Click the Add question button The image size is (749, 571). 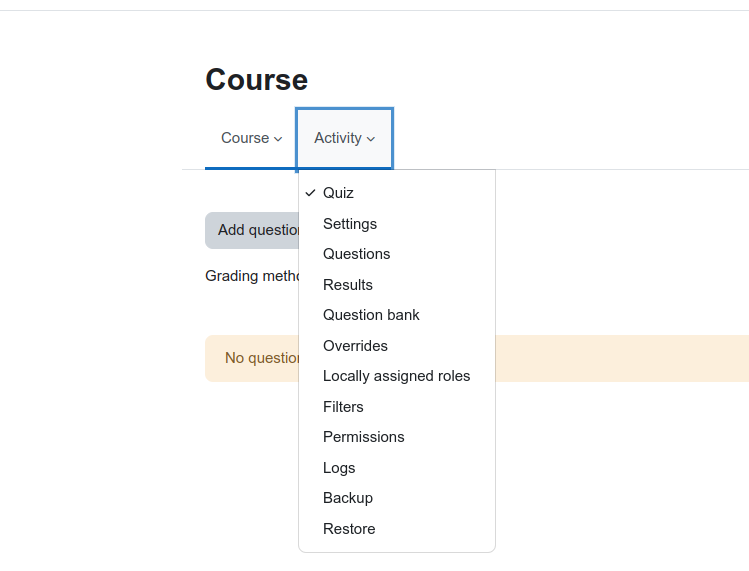click(252, 230)
